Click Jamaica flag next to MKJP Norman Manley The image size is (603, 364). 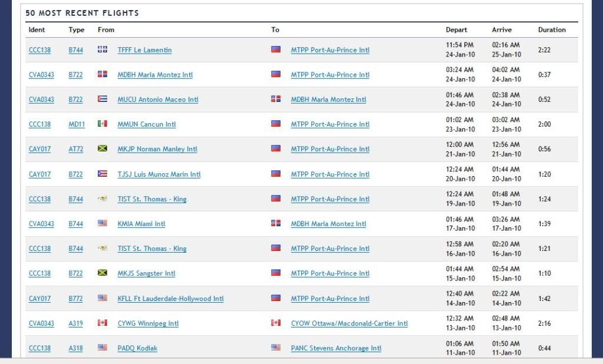pyautogui.click(x=102, y=149)
